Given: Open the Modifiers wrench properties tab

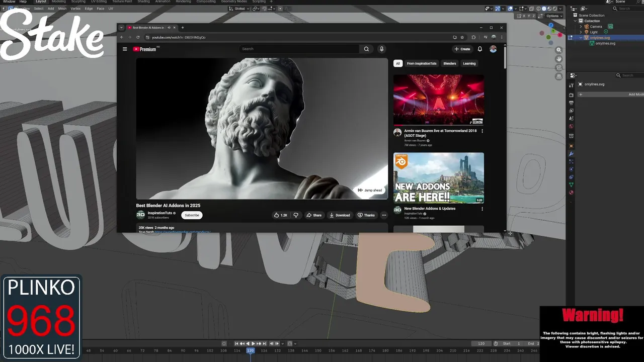Looking at the screenshot, I should pyautogui.click(x=571, y=154).
